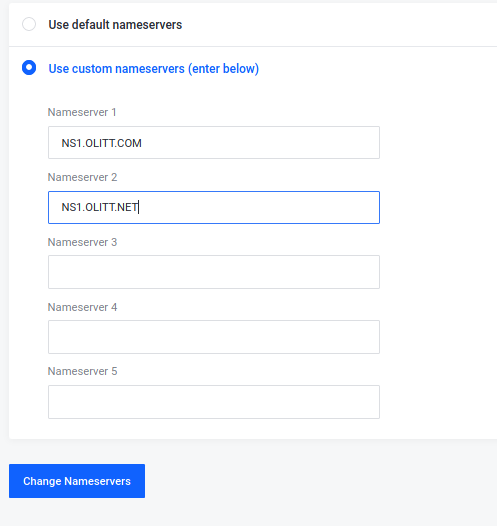497x526 pixels.
Task: Select the default nameservers radio button
Action: tap(29, 24)
